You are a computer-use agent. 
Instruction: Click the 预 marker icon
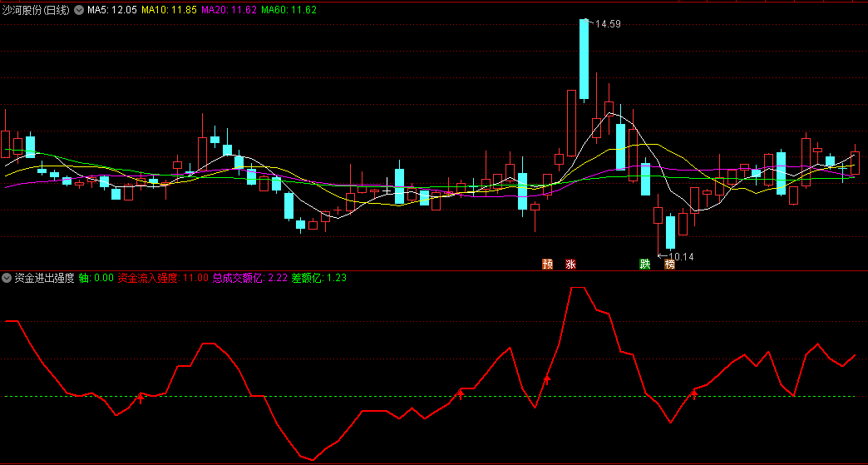[x=547, y=264]
